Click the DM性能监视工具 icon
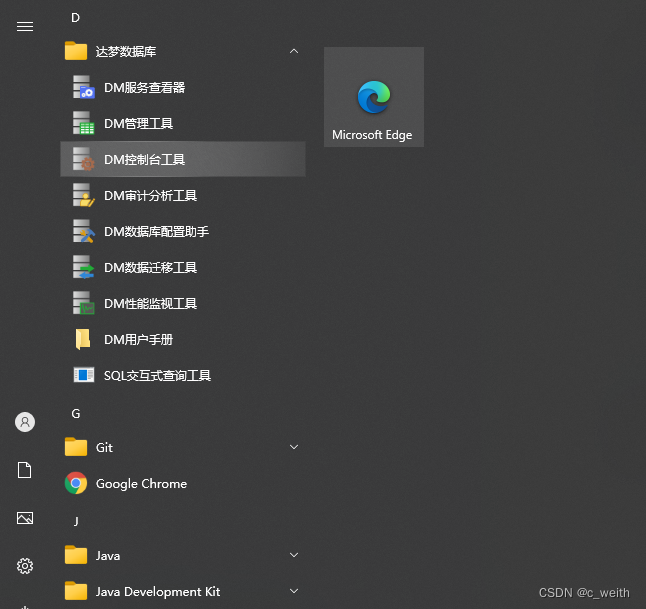This screenshot has width=646, height=609. pyautogui.click(x=84, y=303)
